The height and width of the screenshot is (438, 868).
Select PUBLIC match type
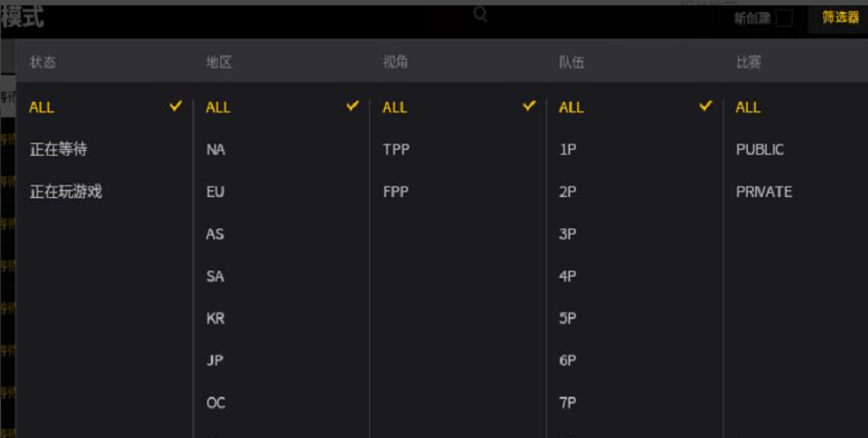759,149
